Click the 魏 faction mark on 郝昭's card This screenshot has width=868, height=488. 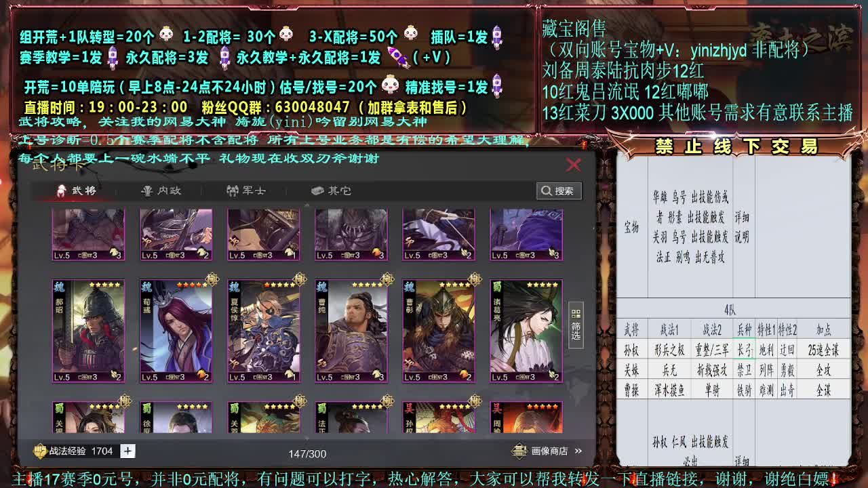pos(59,286)
